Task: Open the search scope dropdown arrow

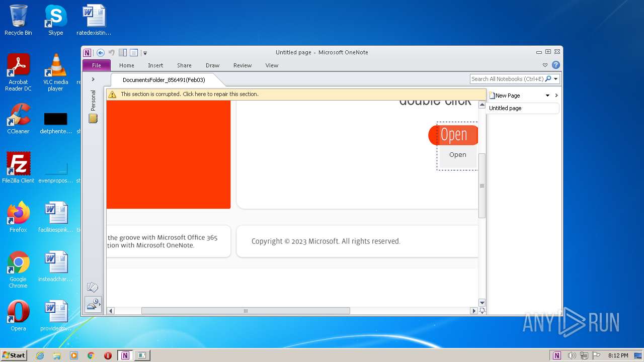Action: (x=556, y=79)
